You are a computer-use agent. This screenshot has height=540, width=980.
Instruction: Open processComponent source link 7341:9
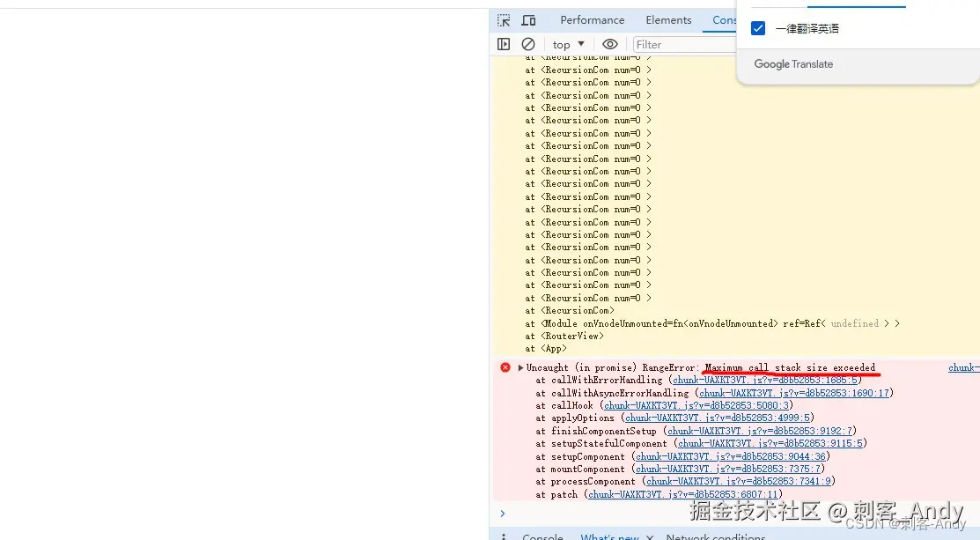739,481
